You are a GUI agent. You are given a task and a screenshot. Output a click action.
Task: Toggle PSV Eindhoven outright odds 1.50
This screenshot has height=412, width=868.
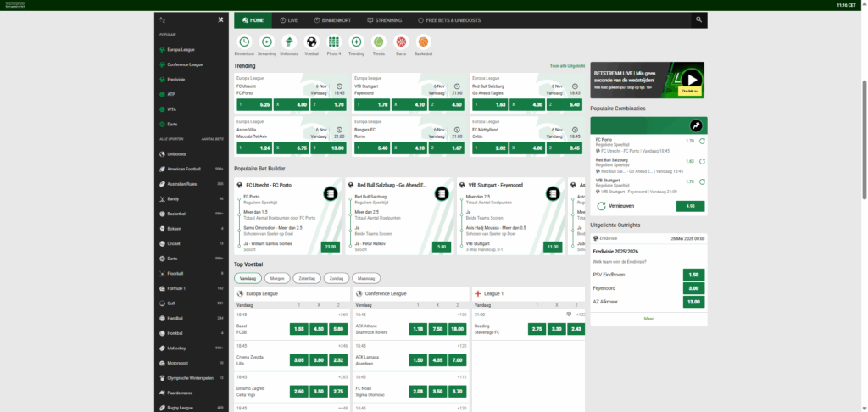[693, 275]
